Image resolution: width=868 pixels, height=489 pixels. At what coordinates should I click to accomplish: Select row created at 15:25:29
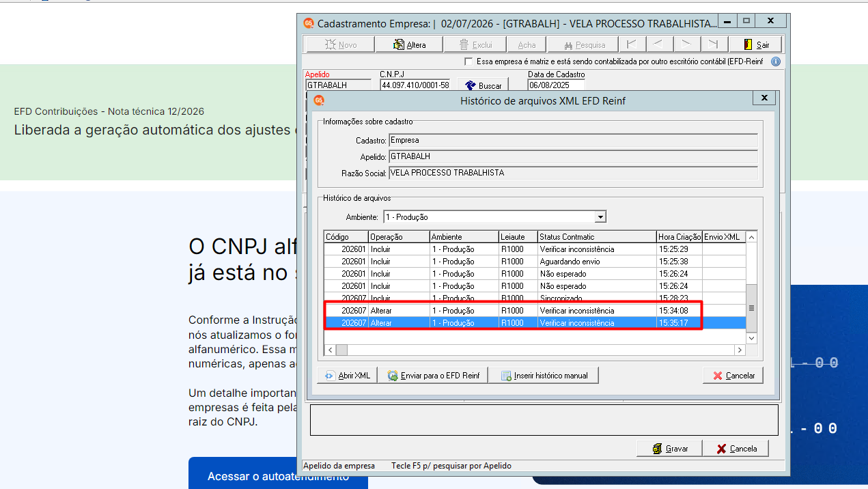click(x=535, y=249)
